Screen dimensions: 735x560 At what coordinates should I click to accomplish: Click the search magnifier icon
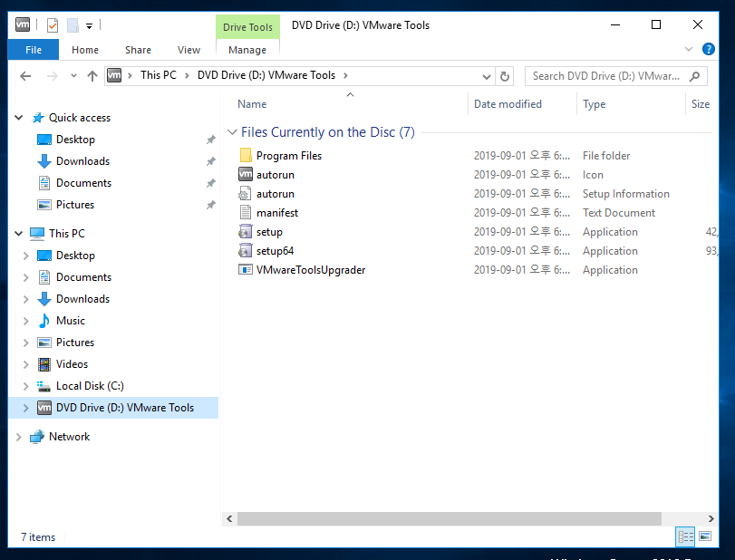[695, 76]
